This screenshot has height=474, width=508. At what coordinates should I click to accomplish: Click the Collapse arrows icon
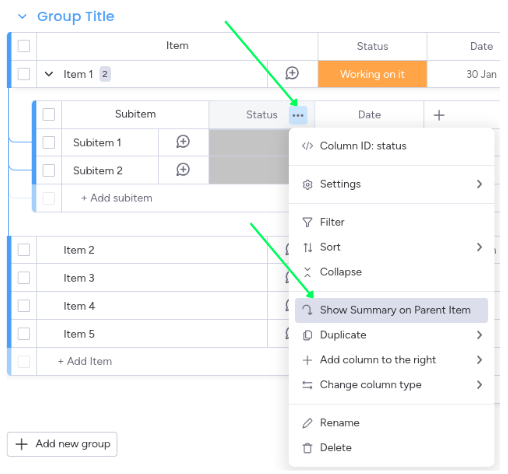(307, 272)
